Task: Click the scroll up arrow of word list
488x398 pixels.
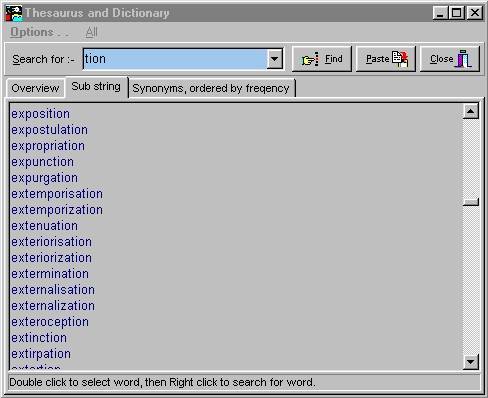Action: click(471, 111)
